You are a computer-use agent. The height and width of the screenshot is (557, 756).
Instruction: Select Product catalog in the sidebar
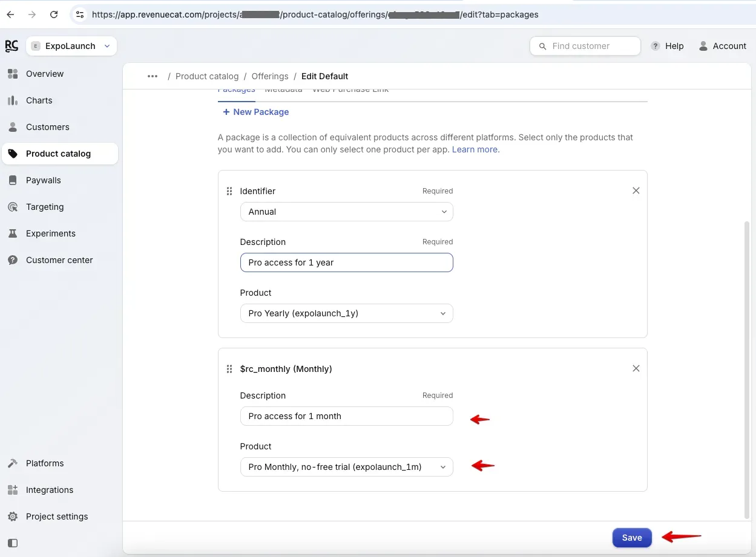click(60, 154)
